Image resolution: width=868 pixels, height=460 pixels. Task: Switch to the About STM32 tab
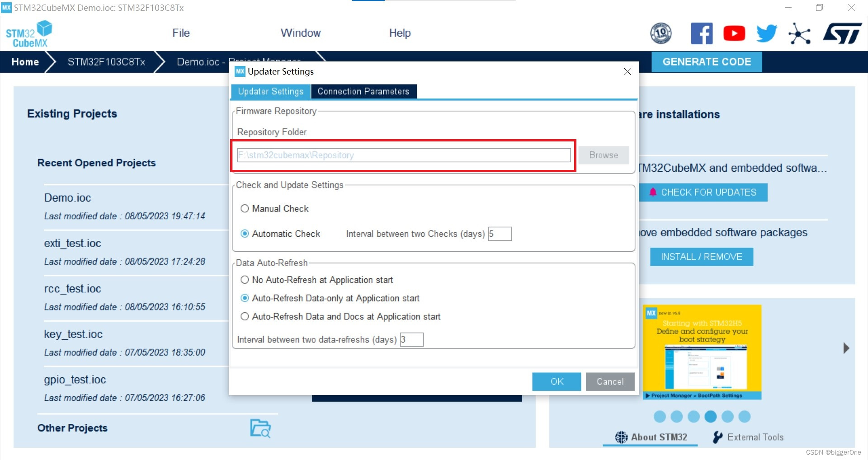point(651,437)
